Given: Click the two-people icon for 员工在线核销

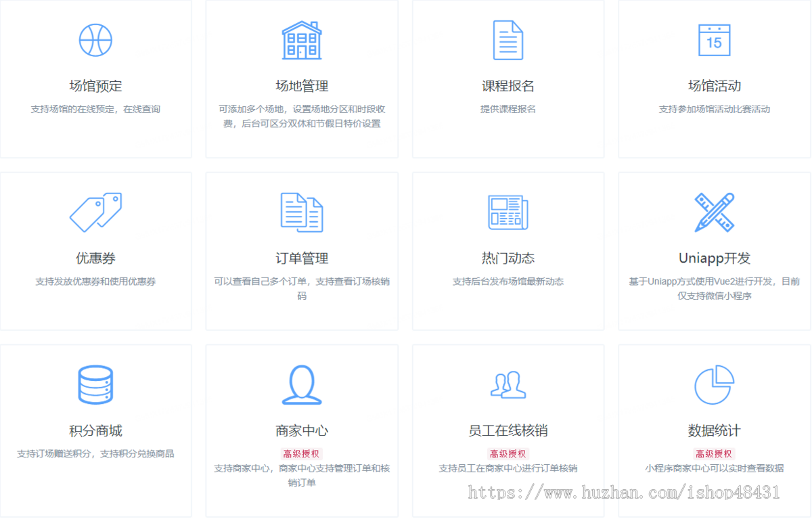Looking at the screenshot, I should [507, 385].
